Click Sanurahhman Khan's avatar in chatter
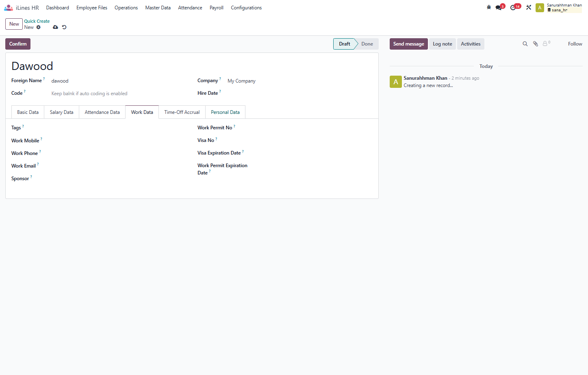Image resolution: width=588 pixels, height=375 pixels. pos(396,82)
